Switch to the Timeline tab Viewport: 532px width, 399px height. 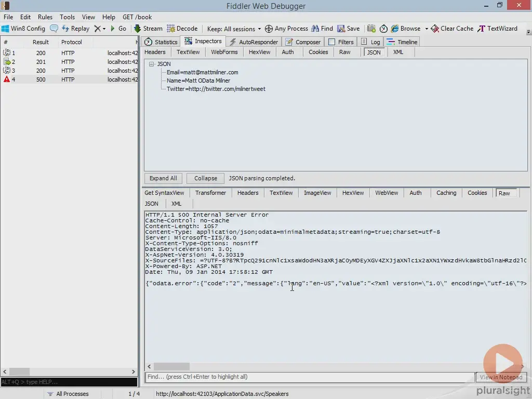pyautogui.click(x=403, y=42)
